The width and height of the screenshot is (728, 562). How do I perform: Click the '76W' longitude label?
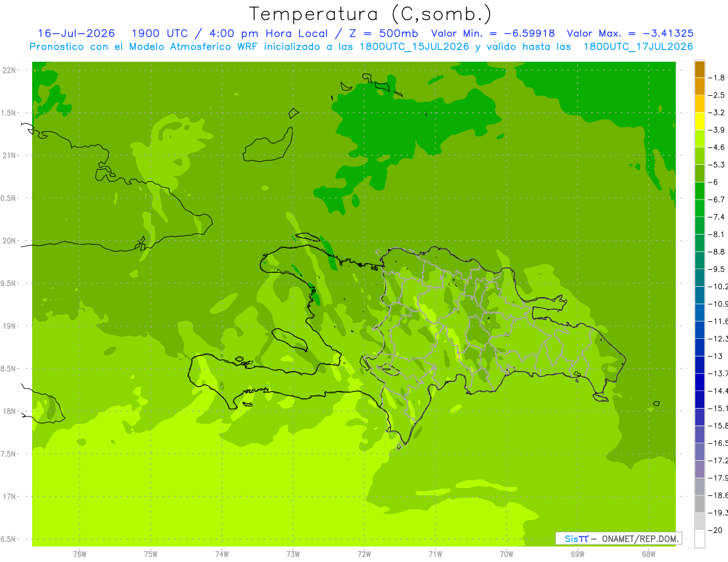[x=79, y=554]
